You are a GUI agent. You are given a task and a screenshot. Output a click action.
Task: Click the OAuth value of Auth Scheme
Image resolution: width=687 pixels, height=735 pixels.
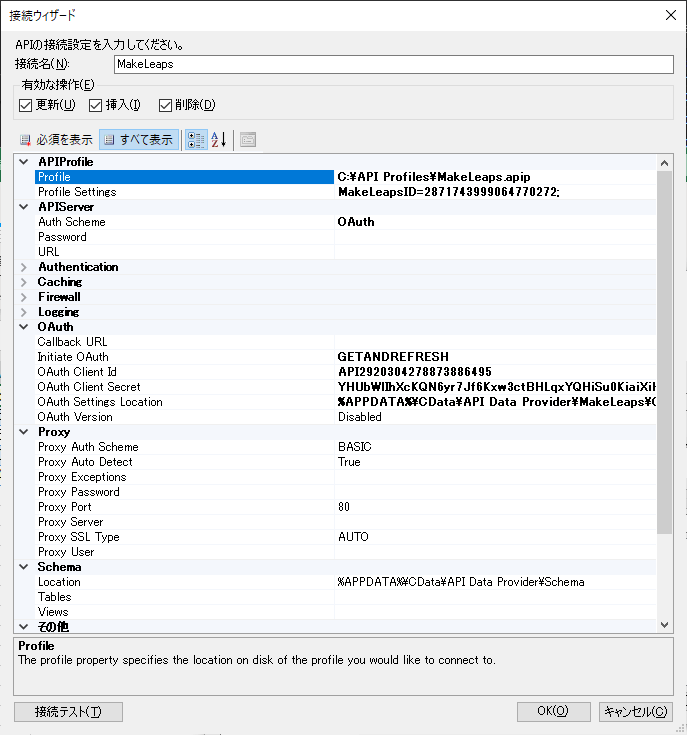(x=356, y=222)
